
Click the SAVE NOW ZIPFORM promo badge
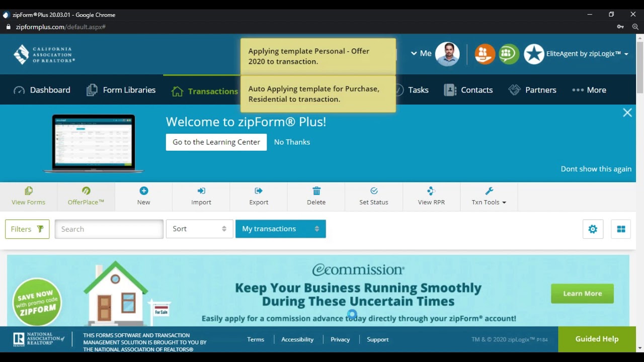(37, 302)
